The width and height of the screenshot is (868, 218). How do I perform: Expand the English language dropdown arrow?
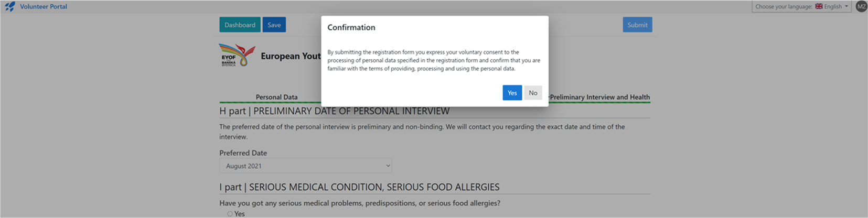pos(846,6)
